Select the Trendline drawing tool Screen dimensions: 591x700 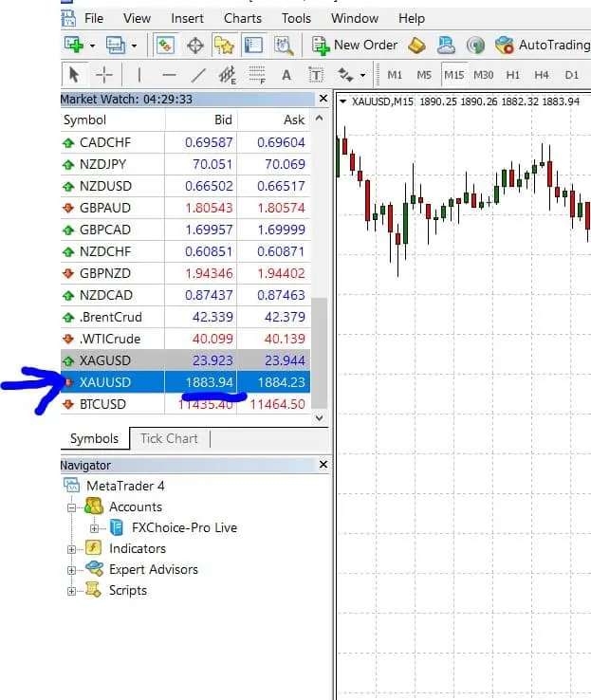(x=198, y=75)
